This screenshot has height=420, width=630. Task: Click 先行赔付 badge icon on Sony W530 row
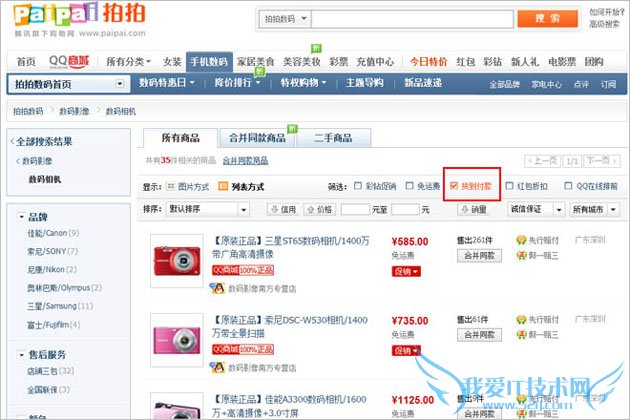pyautogui.click(x=521, y=320)
